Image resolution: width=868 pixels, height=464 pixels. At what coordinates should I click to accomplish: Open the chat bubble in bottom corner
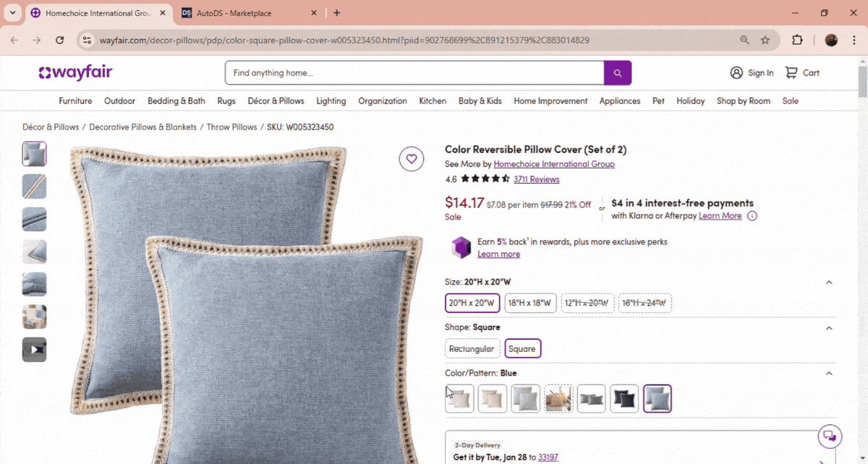829,436
